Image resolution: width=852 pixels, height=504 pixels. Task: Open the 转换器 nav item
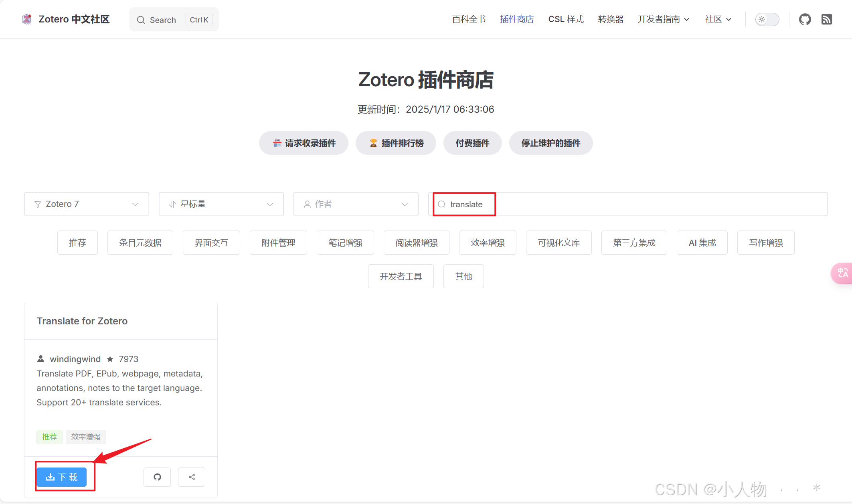click(611, 19)
